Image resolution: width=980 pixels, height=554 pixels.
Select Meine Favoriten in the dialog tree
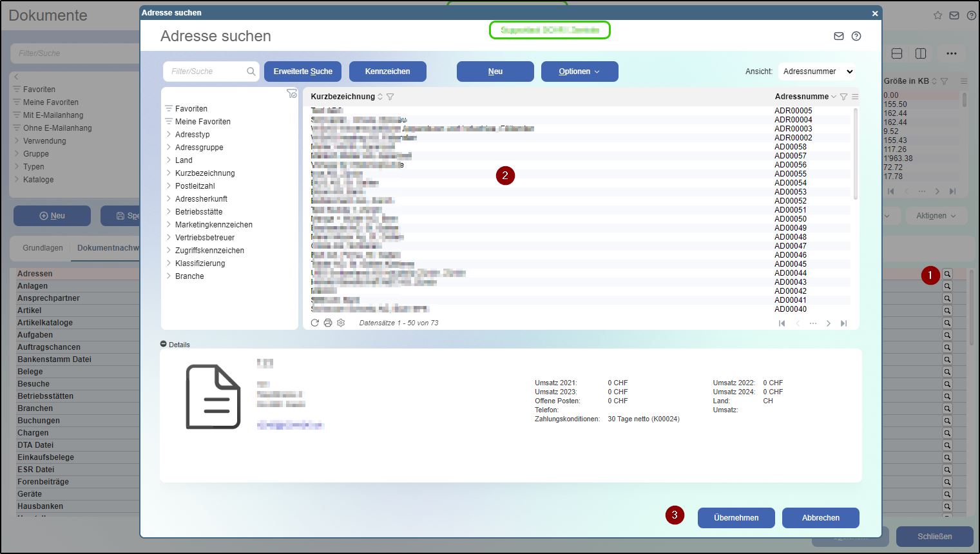pos(202,122)
